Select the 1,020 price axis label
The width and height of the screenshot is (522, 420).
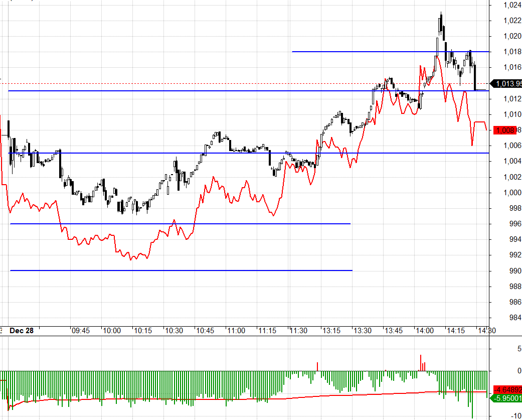pyautogui.click(x=512, y=36)
